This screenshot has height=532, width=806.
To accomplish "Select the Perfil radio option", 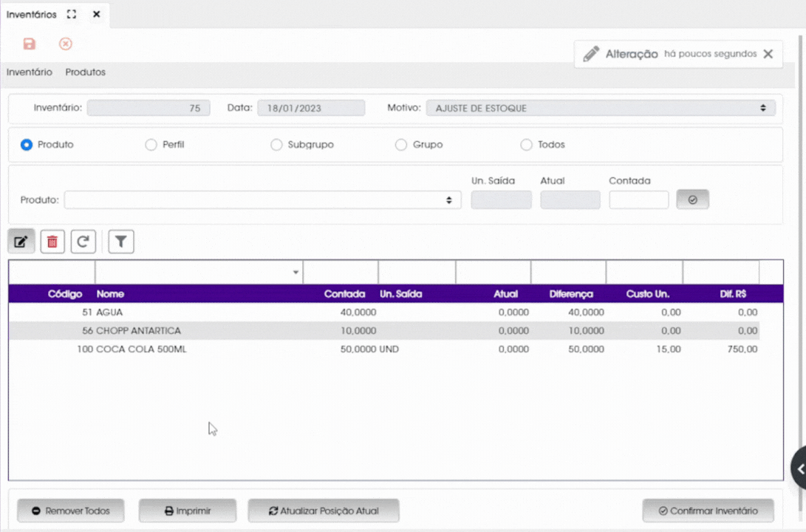I will (151, 145).
